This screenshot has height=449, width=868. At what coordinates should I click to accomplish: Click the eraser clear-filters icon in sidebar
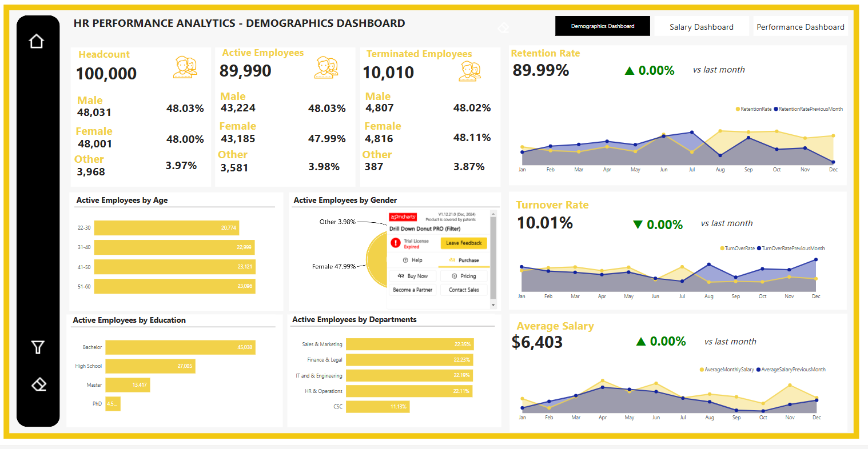39,384
